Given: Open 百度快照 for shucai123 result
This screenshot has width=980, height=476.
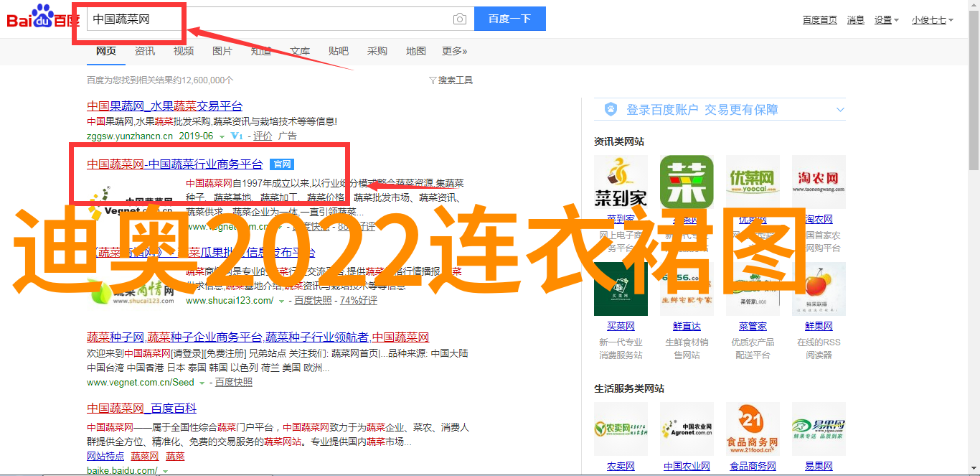Looking at the screenshot, I should 313,301.
